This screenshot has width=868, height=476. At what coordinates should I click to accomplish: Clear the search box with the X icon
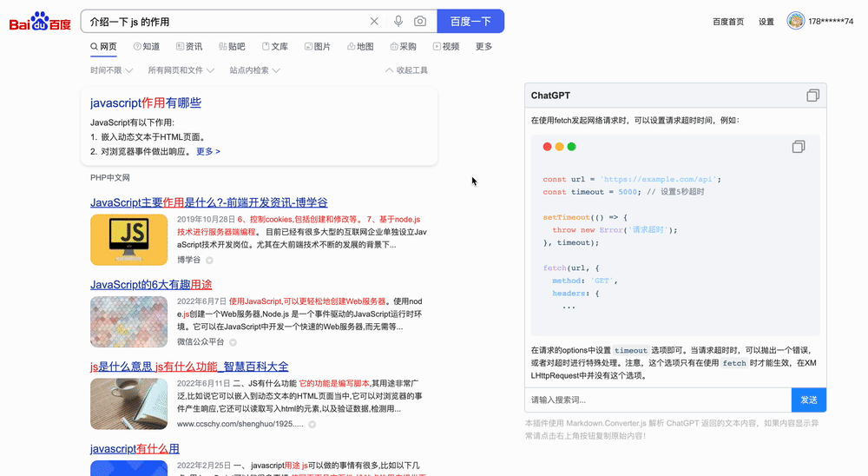[374, 21]
